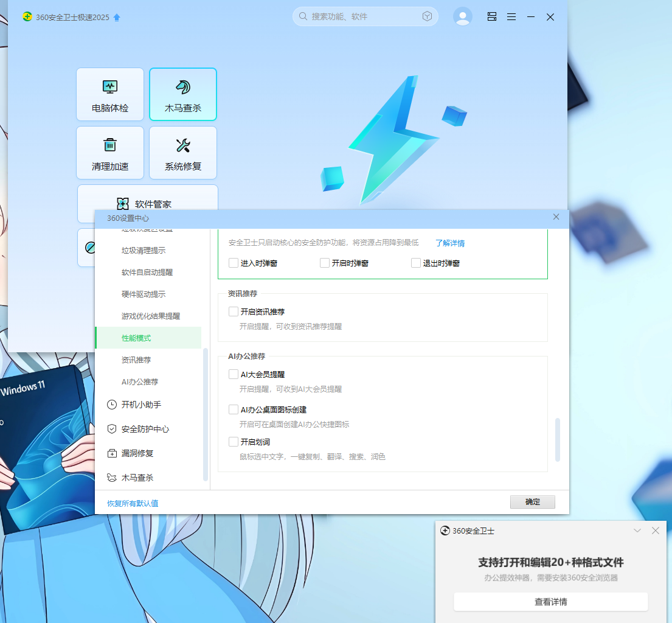Close the 360设置中心 dialog

pyautogui.click(x=556, y=217)
